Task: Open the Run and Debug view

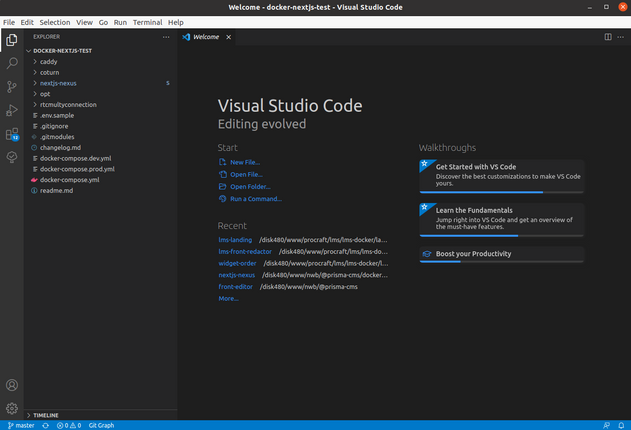Action: click(x=12, y=110)
